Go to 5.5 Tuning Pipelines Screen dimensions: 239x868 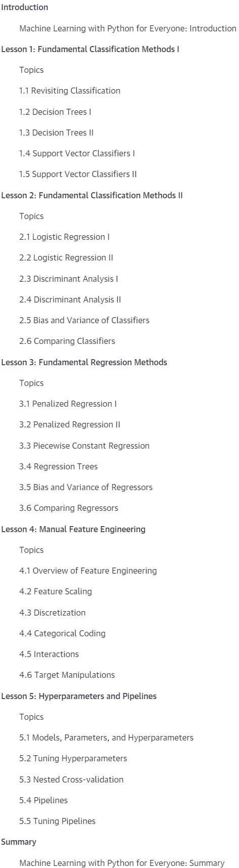pyautogui.click(x=58, y=821)
